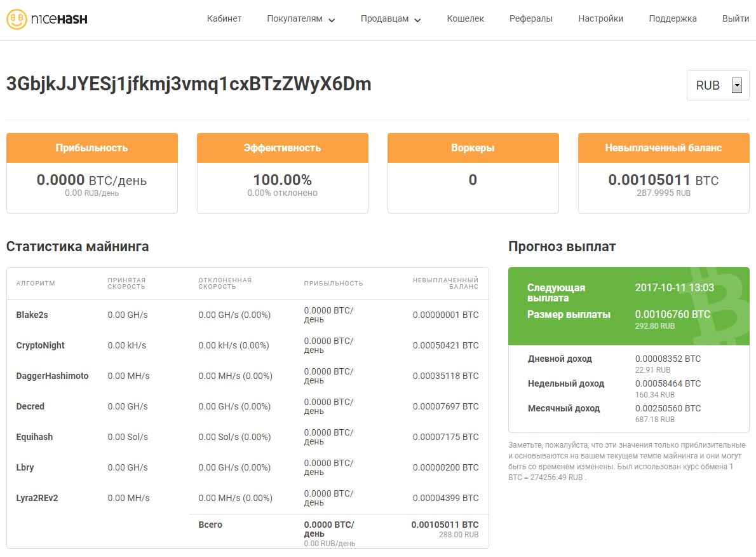Screen dimensions: 756x557
Task: Open the Кошелек page
Action: (465, 19)
